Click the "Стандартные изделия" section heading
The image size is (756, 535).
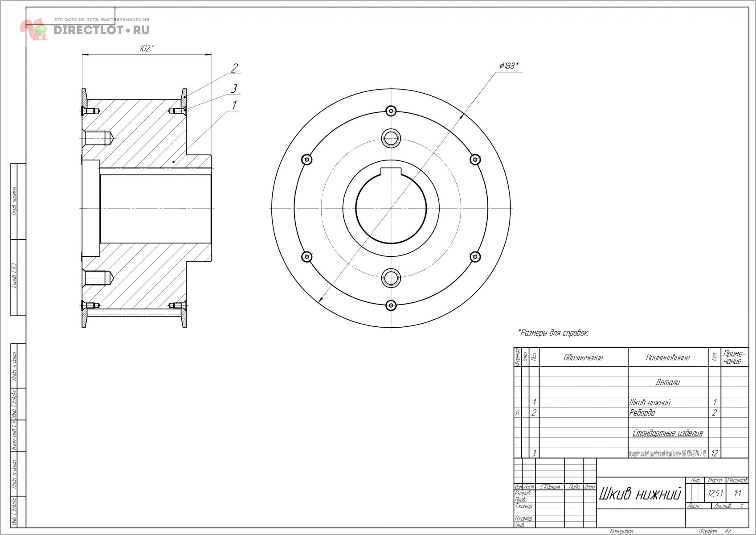(x=667, y=433)
